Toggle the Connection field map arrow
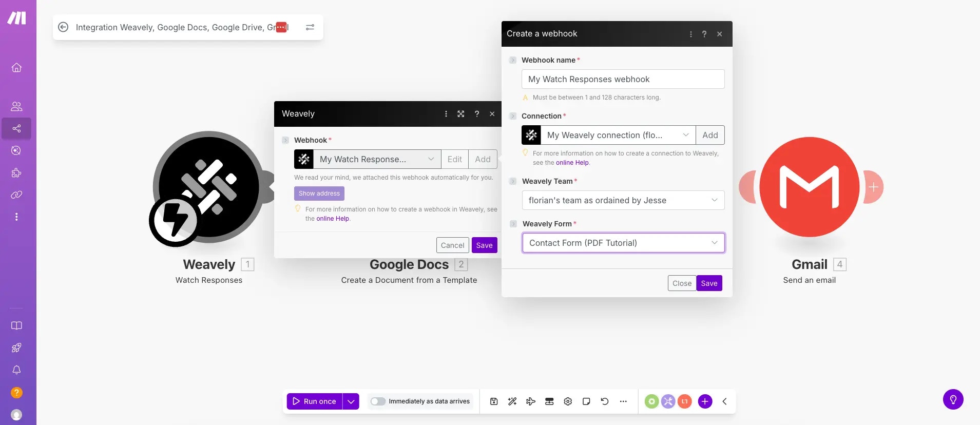The width and height of the screenshot is (980, 425). [x=513, y=116]
